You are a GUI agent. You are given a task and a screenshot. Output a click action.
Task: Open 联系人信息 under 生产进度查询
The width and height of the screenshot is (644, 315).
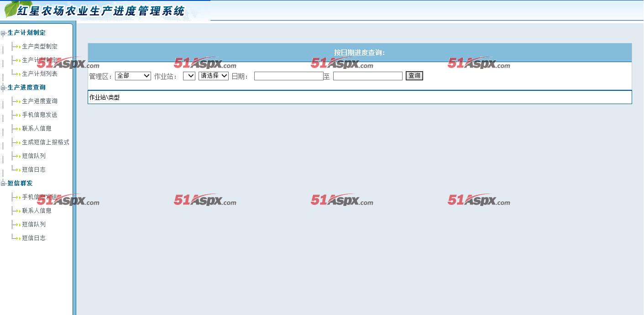pyautogui.click(x=37, y=129)
